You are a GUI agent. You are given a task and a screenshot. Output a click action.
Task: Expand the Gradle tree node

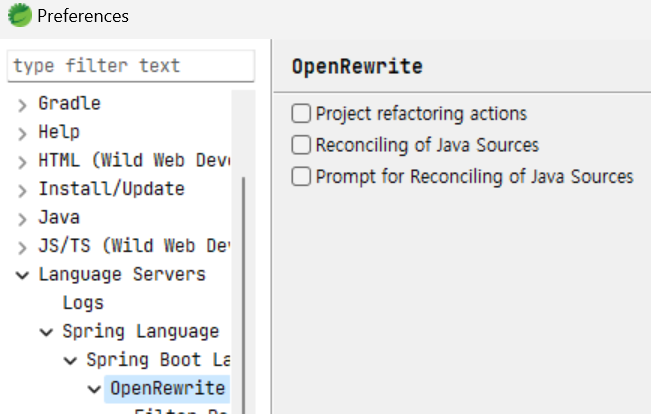point(22,105)
